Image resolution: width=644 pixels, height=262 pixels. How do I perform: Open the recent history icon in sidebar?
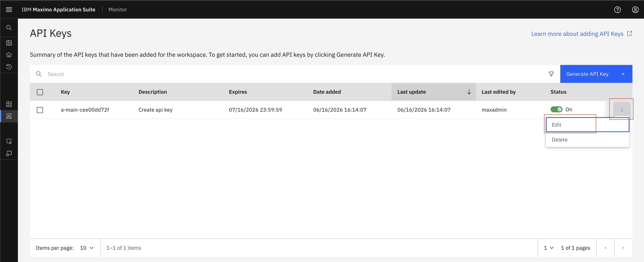point(9,67)
